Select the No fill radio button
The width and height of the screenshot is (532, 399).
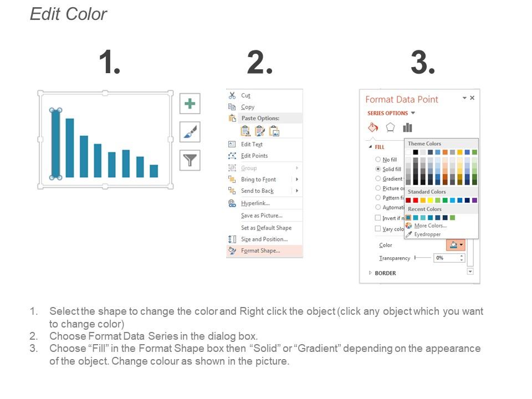tap(378, 160)
